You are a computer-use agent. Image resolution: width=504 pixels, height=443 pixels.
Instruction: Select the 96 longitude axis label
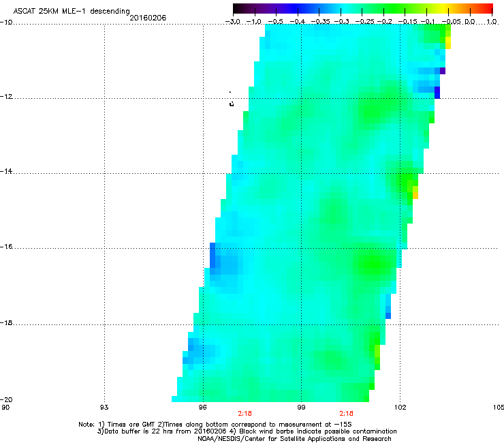203,408
